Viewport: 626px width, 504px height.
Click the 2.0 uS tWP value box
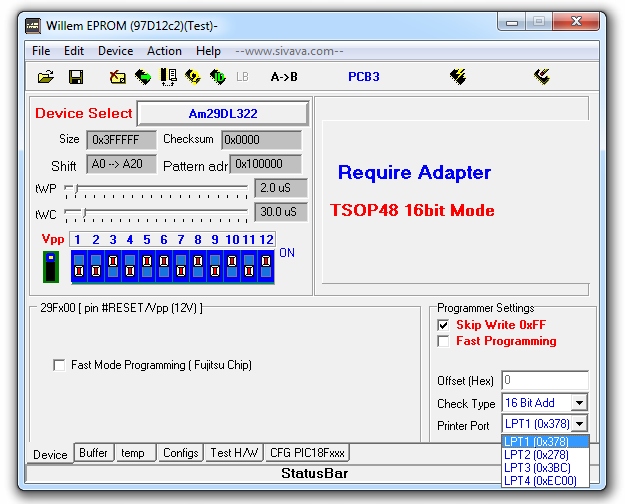click(x=281, y=188)
